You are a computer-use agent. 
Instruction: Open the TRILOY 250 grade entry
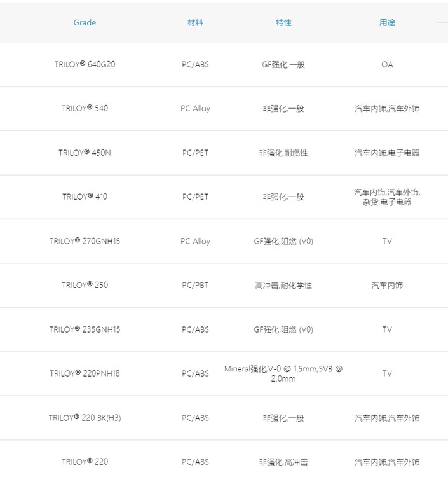click(x=85, y=285)
